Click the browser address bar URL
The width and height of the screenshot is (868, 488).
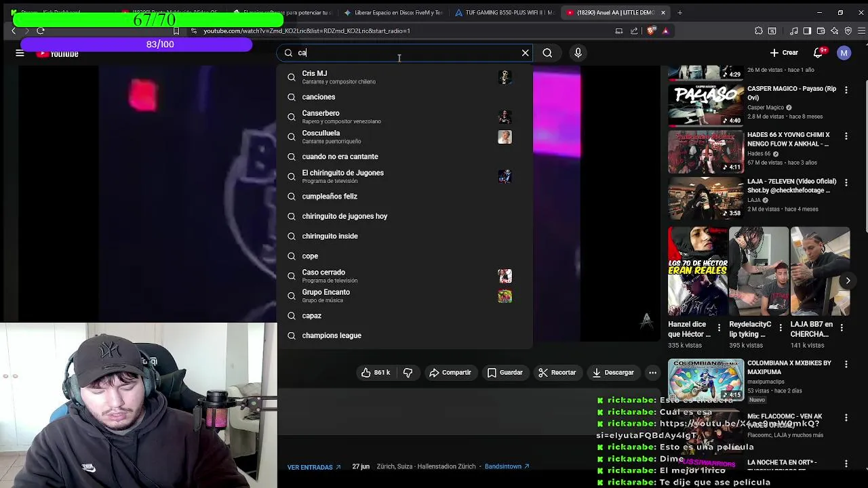click(x=307, y=30)
